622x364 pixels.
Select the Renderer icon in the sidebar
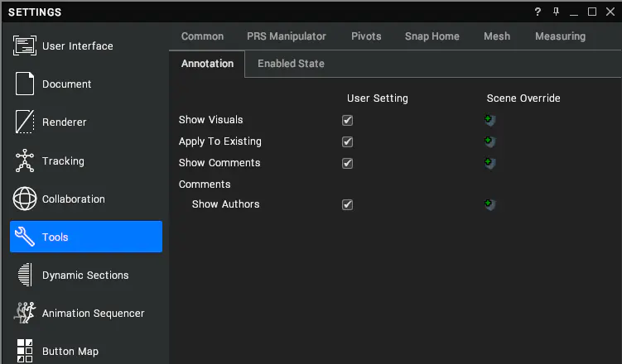pos(25,122)
